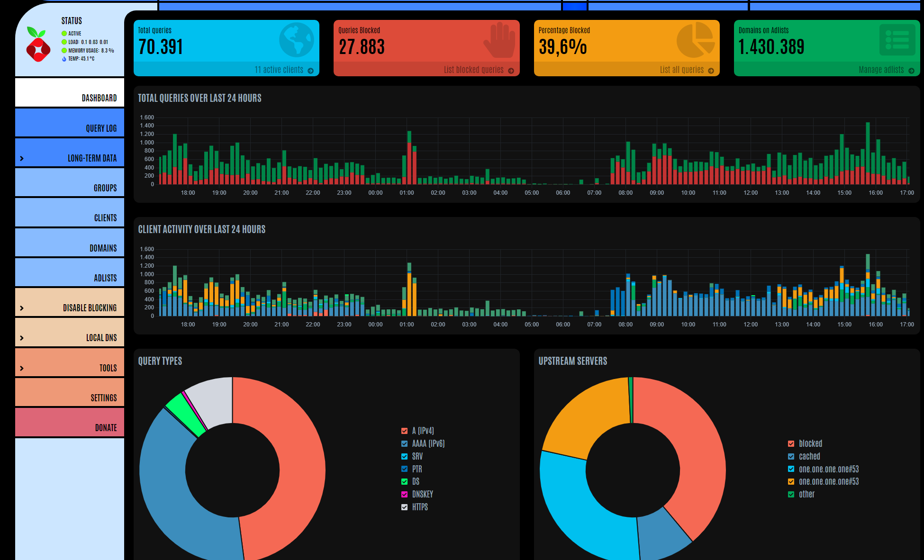Uncheck the A (IPv4) legend checkbox

(x=404, y=431)
